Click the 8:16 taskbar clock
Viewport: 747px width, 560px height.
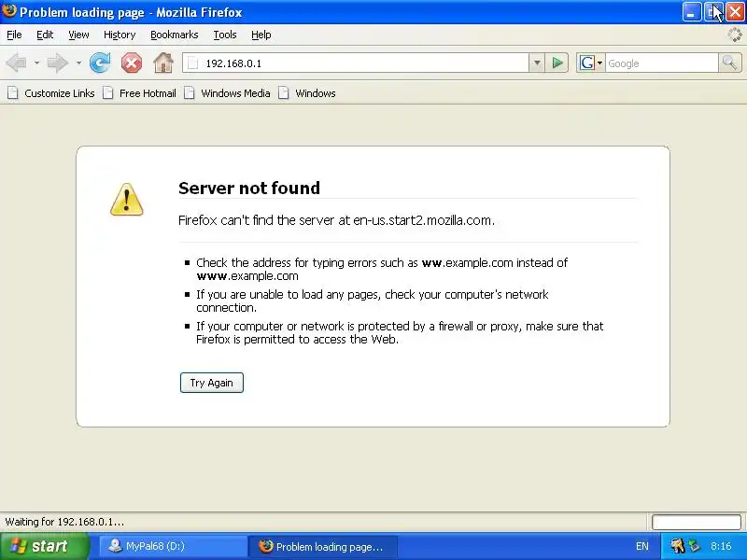click(721, 546)
